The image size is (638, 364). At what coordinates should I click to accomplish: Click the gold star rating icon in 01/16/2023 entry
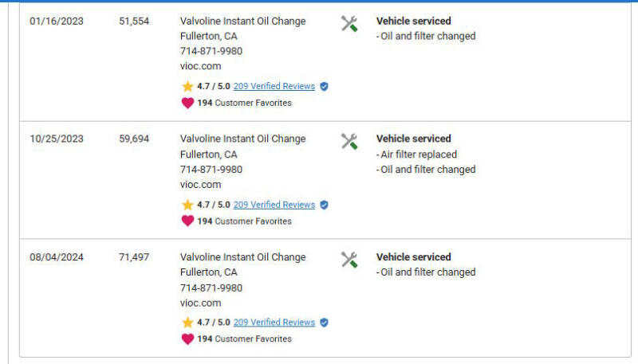pyautogui.click(x=187, y=87)
